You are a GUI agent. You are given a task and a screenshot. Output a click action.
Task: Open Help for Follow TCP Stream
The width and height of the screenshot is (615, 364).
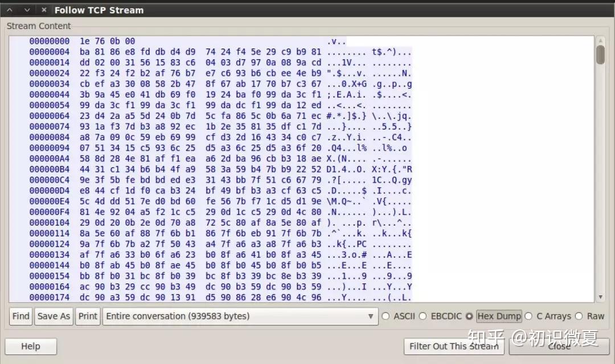point(30,346)
